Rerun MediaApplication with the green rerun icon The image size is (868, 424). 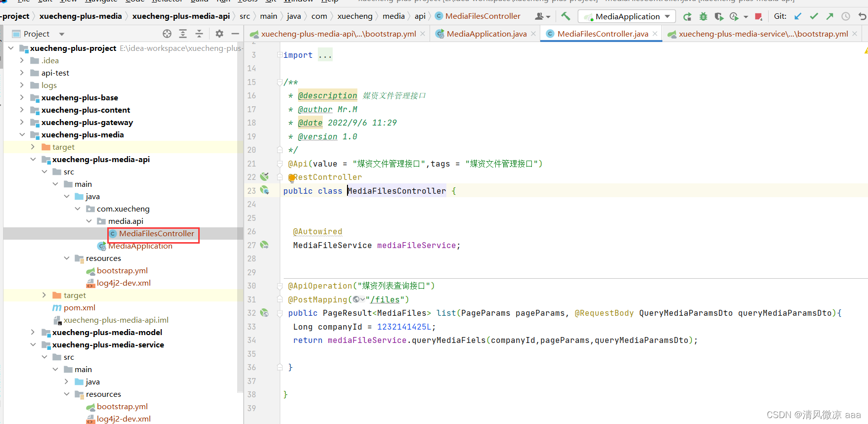(687, 17)
